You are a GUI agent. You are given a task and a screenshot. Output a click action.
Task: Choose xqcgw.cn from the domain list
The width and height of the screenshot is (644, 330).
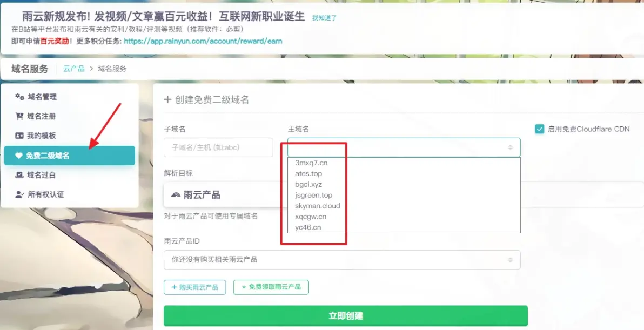coord(311,216)
